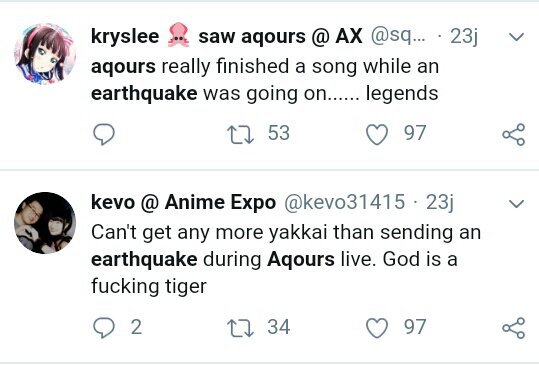
Task: View retweet count 53 on kryslee's tweet
Action: click(279, 133)
